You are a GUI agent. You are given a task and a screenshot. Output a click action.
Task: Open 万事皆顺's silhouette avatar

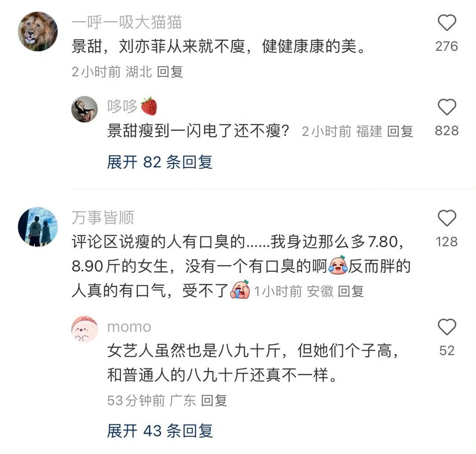37,227
